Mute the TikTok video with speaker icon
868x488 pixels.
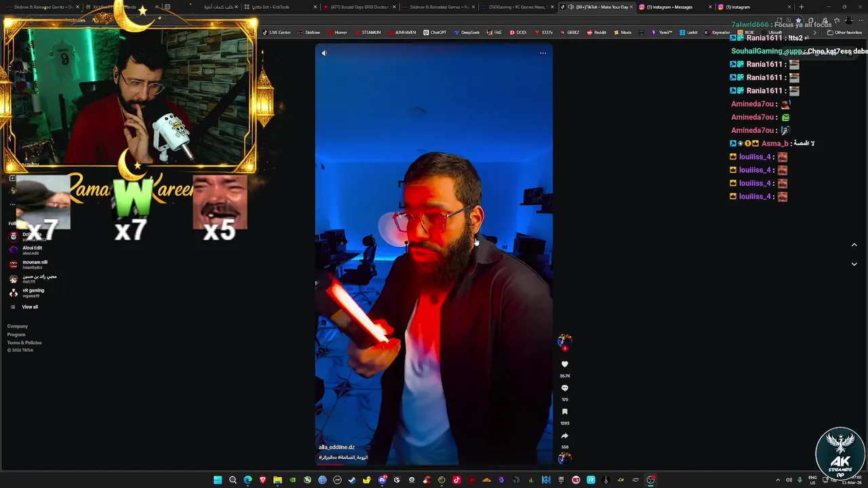(x=324, y=53)
